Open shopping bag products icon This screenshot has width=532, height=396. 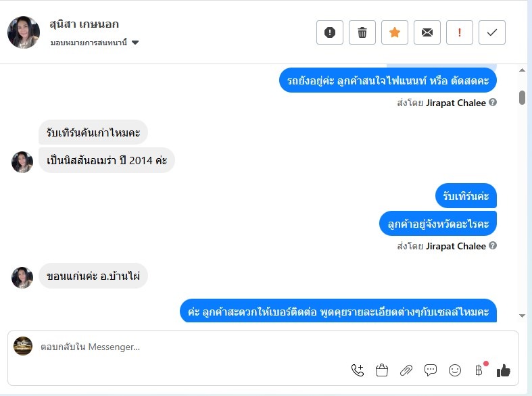tap(382, 370)
